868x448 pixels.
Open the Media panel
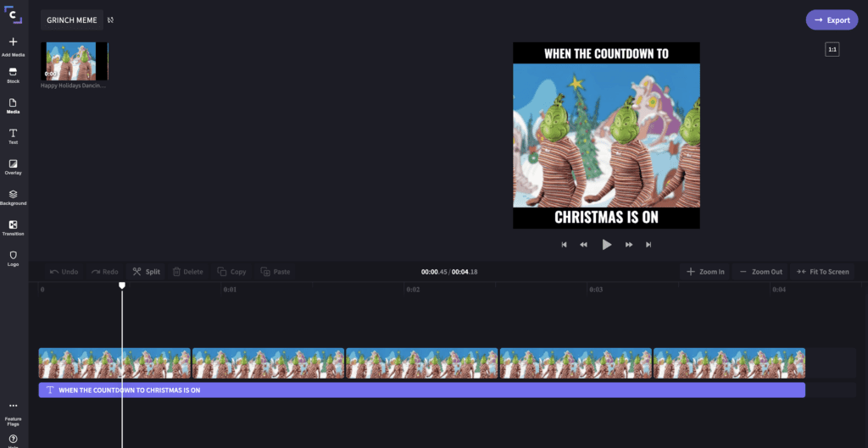(x=14, y=106)
